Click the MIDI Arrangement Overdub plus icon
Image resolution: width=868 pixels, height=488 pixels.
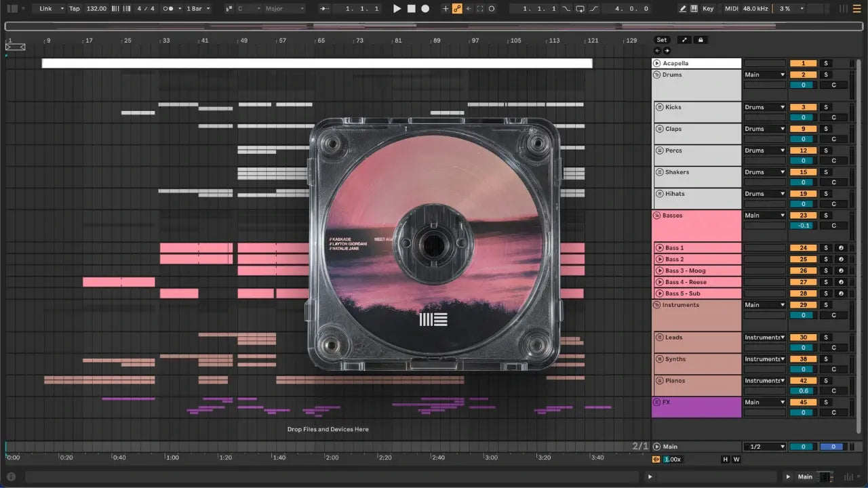coord(446,9)
